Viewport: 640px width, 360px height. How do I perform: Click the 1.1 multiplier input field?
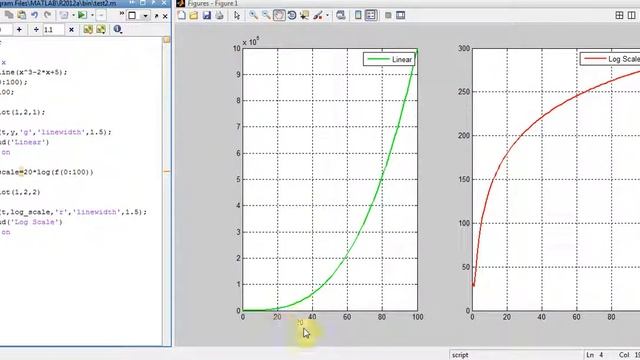53,29
